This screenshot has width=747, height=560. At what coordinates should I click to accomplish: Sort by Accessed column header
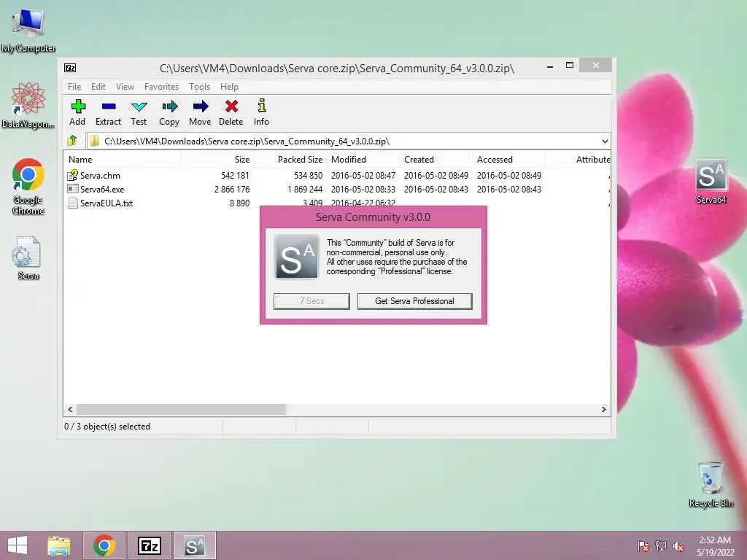[x=508, y=160]
